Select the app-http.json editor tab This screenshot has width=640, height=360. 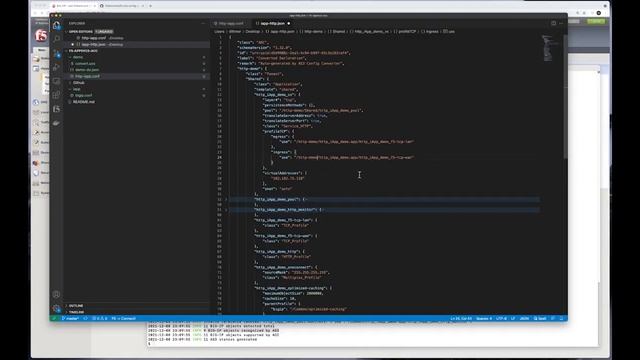272,23
